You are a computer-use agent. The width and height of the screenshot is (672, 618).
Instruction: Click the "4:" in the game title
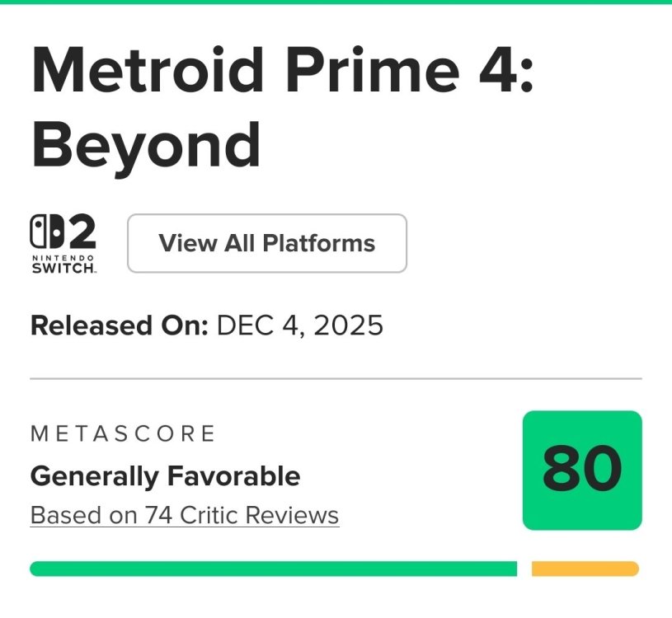pyautogui.click(x=505, y=69)
